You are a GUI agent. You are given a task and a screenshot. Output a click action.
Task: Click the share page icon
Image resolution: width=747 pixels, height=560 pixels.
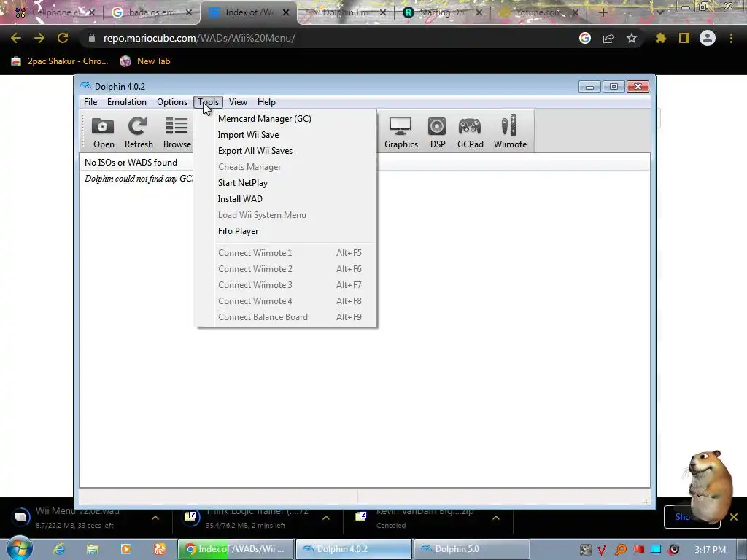pyautogui.click(x=608, y=38)
